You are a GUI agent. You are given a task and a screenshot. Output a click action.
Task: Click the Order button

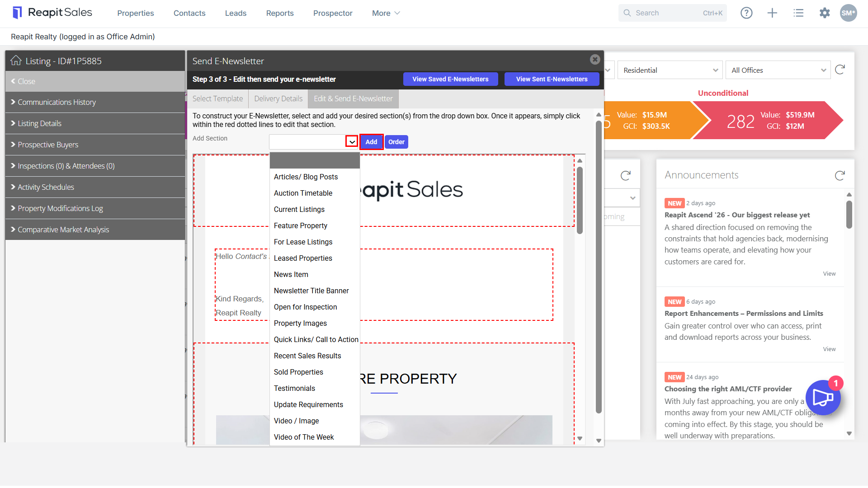coord(396,142)
